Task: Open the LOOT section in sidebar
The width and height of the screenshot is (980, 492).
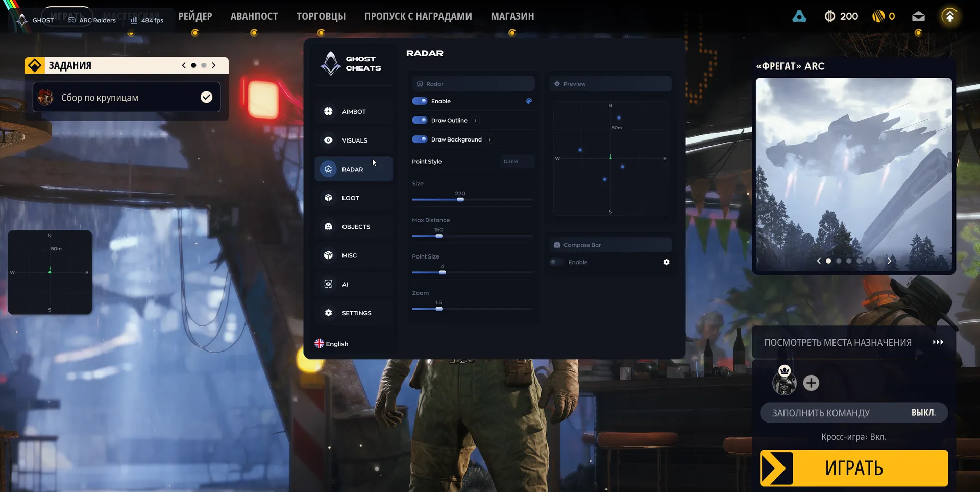Action: coord(353,198)
